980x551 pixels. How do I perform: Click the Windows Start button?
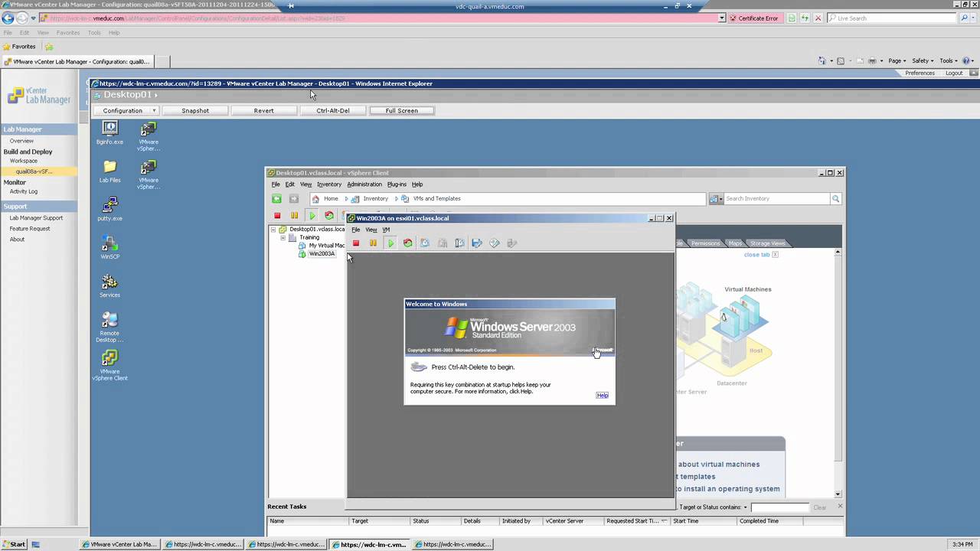pos(14,545)
